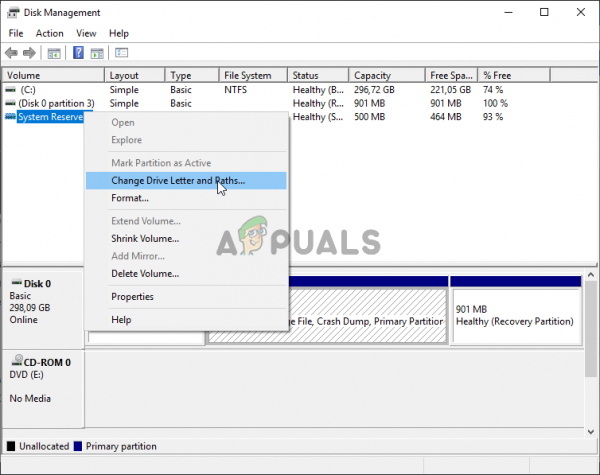Choose Delete Volume in context menu
Image resolution: width=600 pixels, height=475 pixels.
click(145, 274)
